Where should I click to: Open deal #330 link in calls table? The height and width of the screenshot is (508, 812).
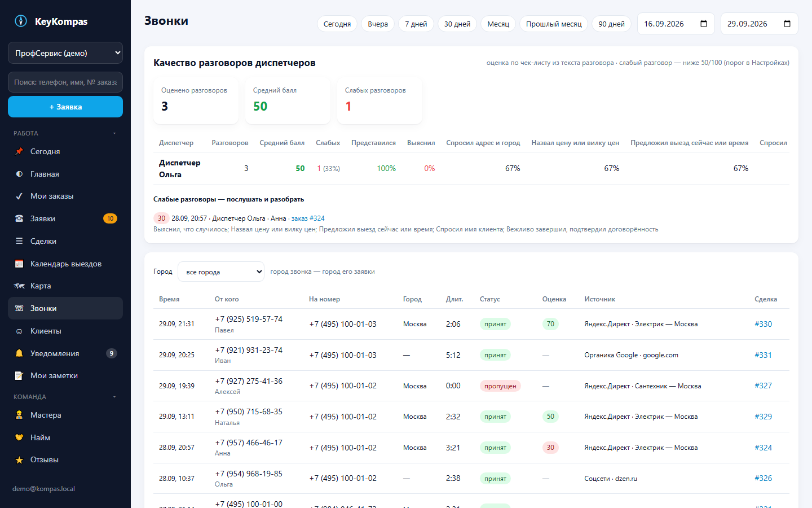[x=764, y=324]
